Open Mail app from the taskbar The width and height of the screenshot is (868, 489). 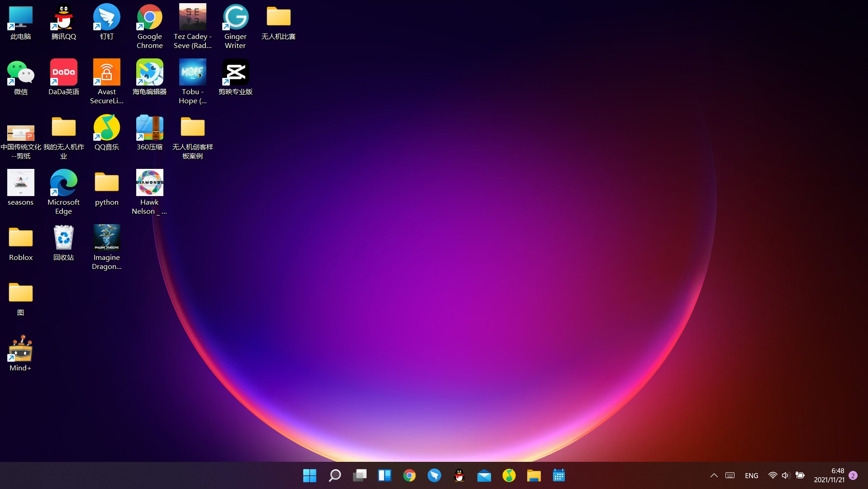[484, 475]
